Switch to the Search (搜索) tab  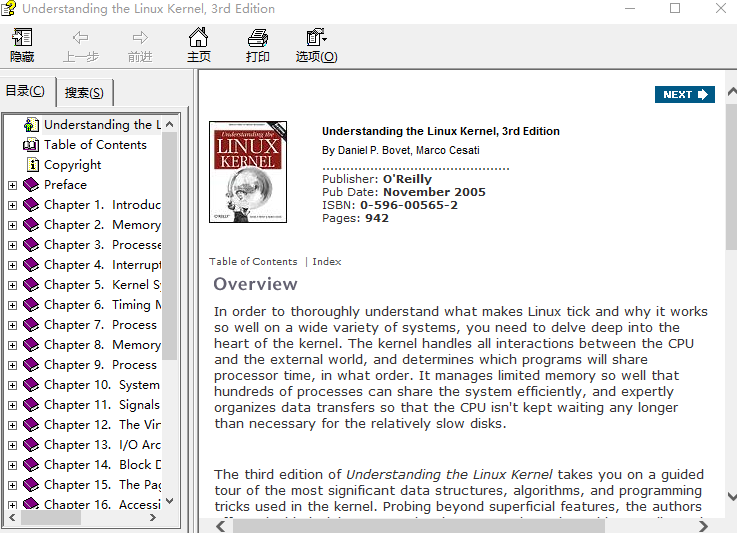(x=84, y=93)
